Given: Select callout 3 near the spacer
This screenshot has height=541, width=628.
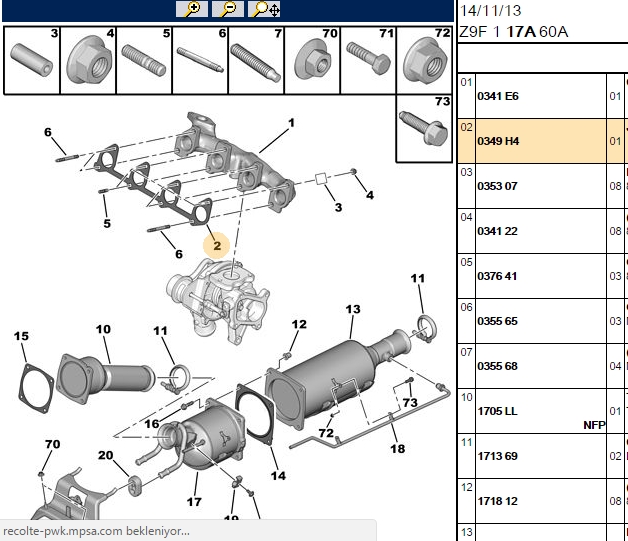Looking at the screenshot, I should point(338,207).
